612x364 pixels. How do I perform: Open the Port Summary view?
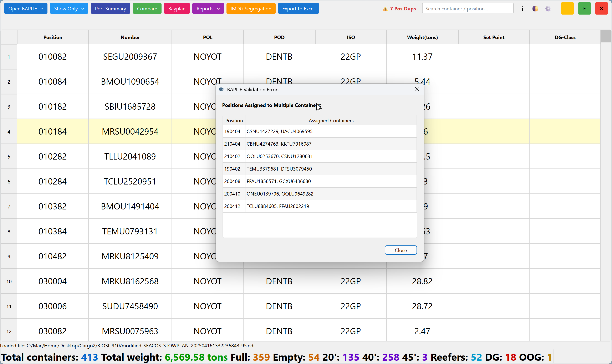[111, 9]
